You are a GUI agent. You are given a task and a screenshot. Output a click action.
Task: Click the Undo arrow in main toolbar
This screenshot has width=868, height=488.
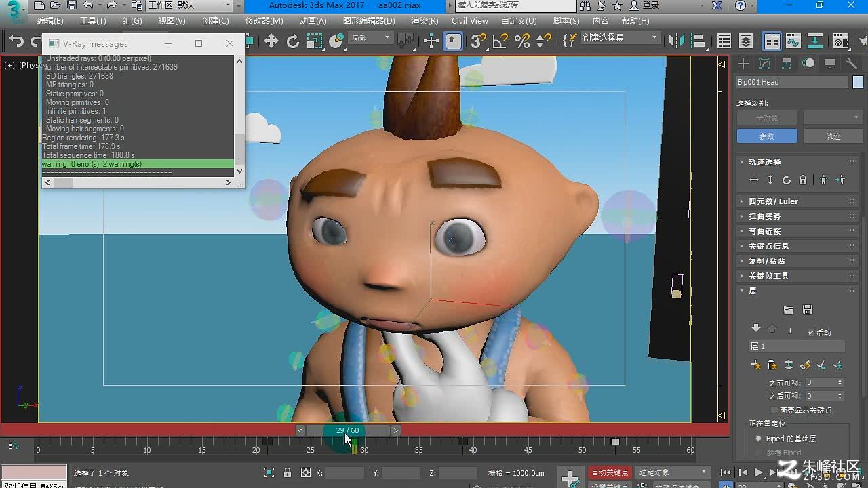tap(16, 41)
